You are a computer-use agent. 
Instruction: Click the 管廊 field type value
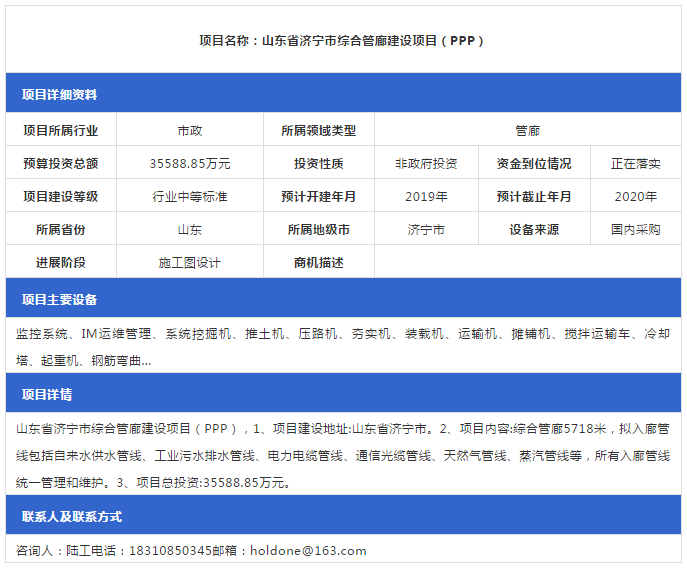tap(527, 130)
